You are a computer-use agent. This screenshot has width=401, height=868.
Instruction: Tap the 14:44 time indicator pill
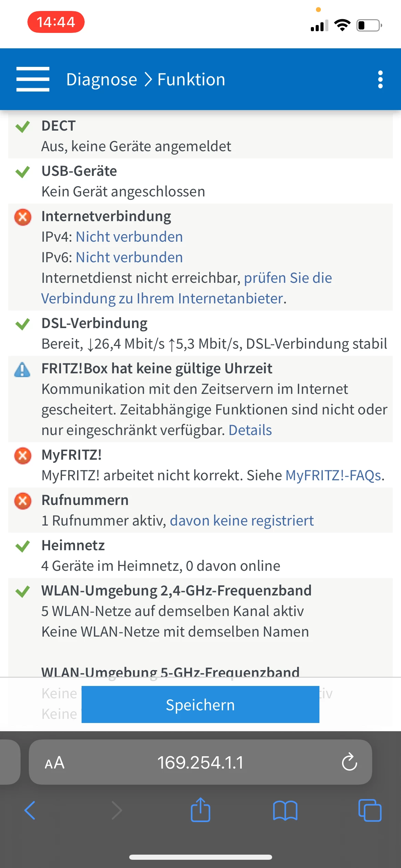point(56,22)
